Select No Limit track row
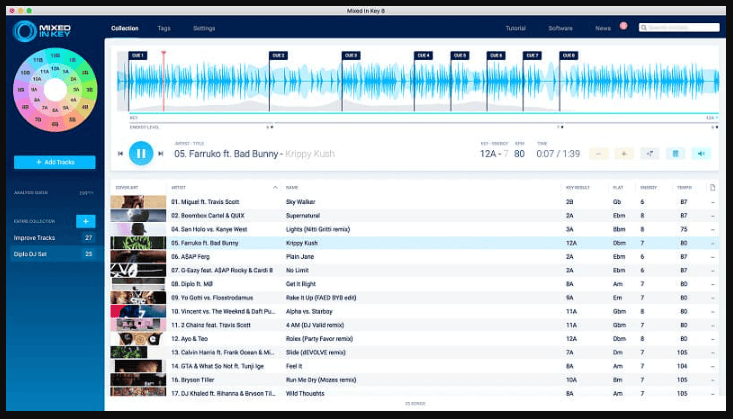The image size is (733, 419). click(415, 270)
